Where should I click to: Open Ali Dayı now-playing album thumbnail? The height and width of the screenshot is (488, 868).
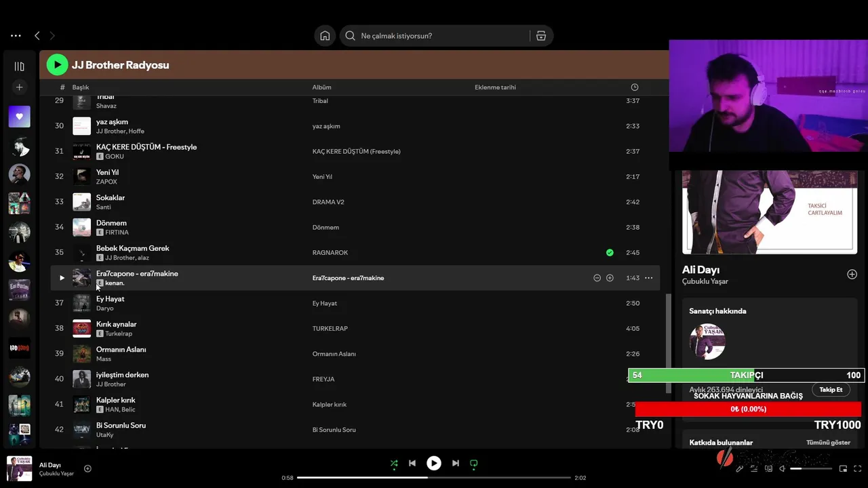tap(19, 468)
